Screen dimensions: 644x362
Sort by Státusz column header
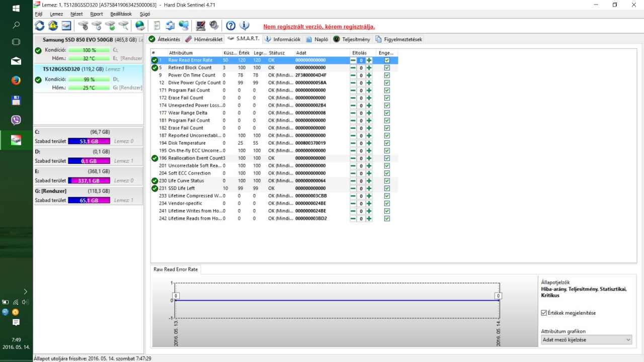click(281, 53)
